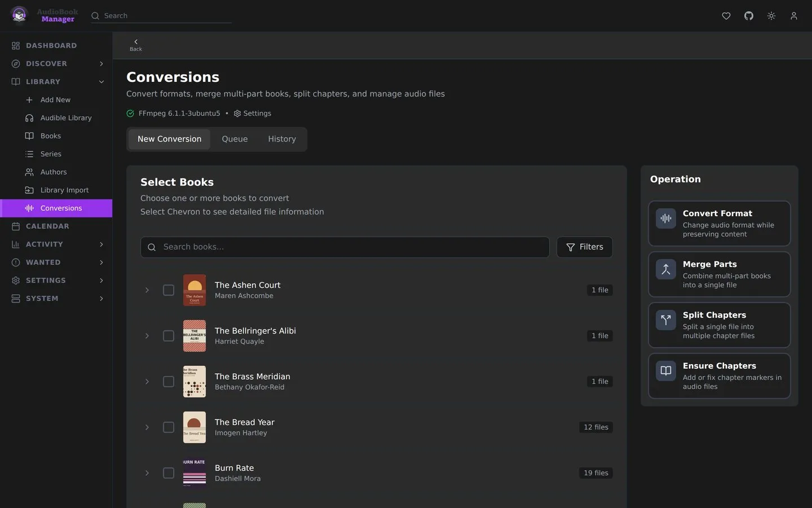Image resolution: width=812 pixels, height=508 pixels.
Task: Select the Convert Format waveform icon
Action: click(x=666, y=218)
